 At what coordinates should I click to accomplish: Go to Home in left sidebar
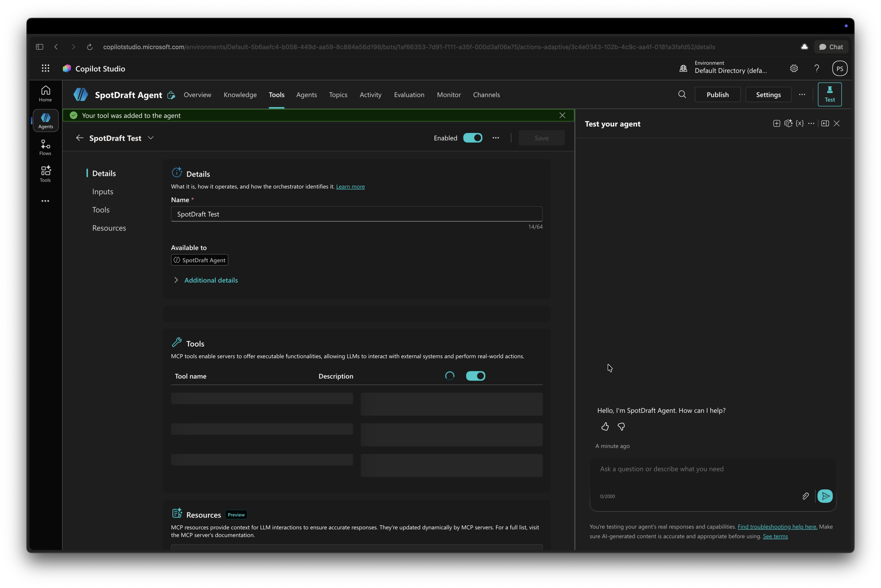45,94
